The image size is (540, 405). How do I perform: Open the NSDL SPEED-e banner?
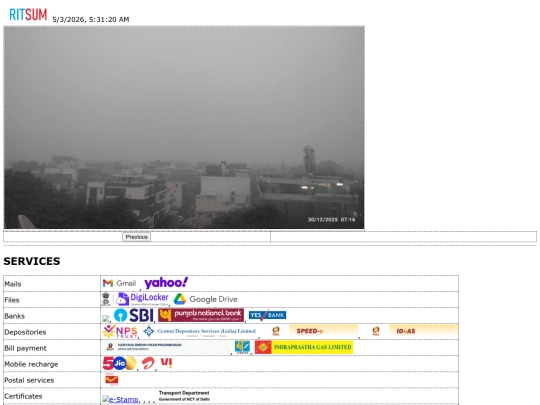point(310,331)
